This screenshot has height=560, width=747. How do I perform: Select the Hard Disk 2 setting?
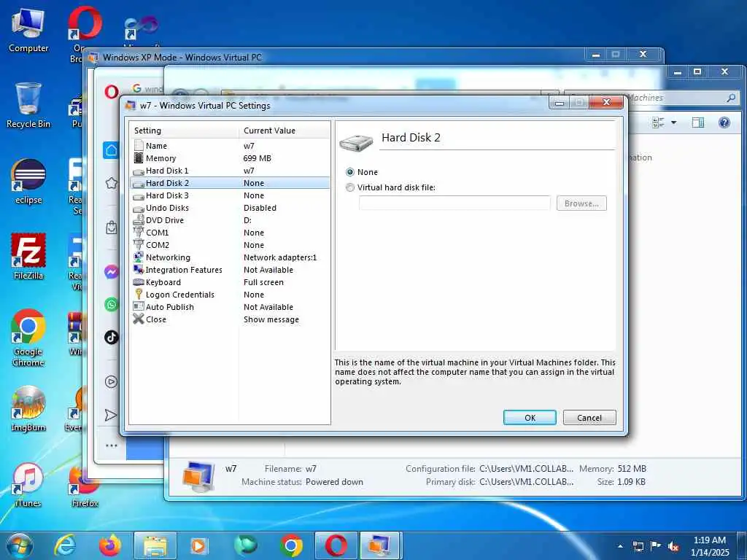[230, 183]
